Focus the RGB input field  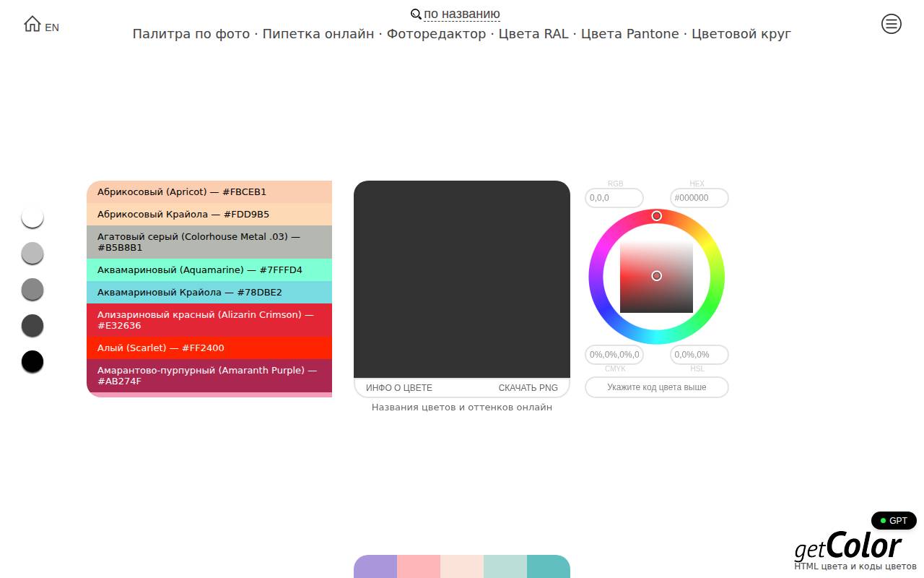pyautogui.click(x=614, y=198)
